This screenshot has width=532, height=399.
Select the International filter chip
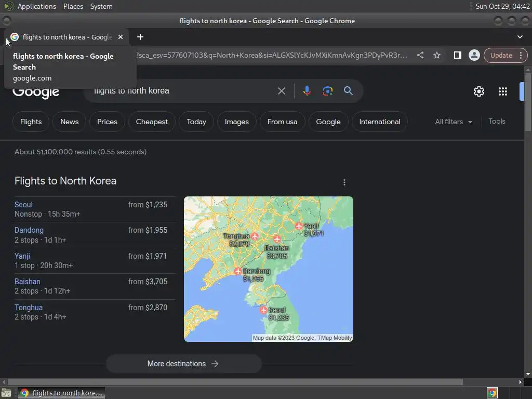(x=379, y=122)
